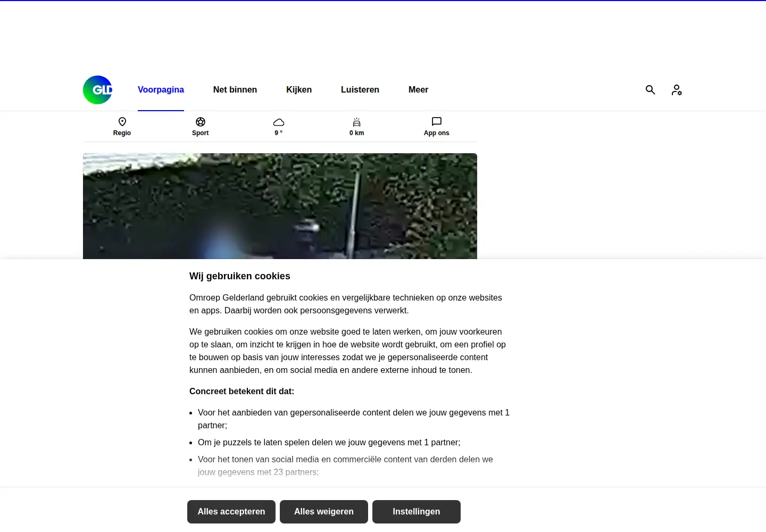This screenshot has width=766, height=532.
Task: Click the 'Wij gebruiken cookies' heading
Action: pos(240,276)
